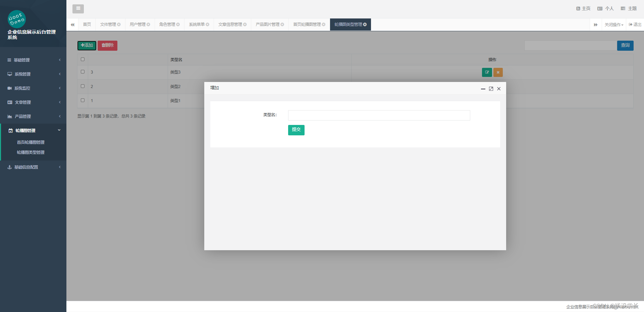Expand 系统监控 sidebar menu
644x312 pixels.
coord(33,88)
